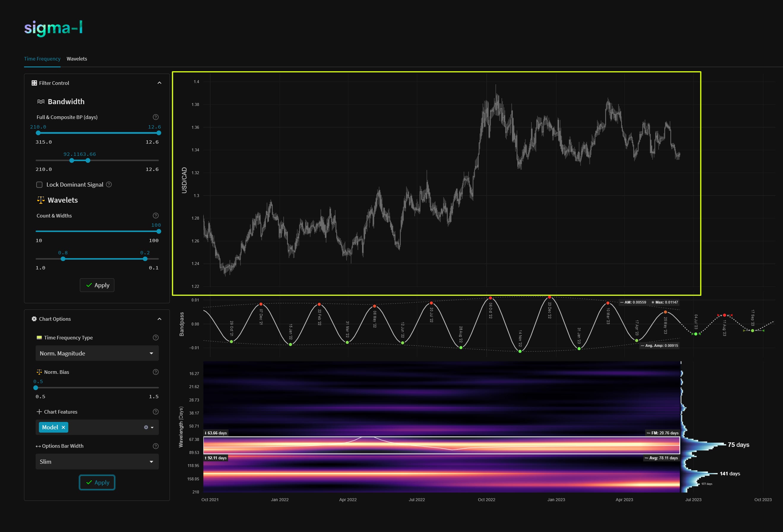Click the help icon beside Count & Widths
This screenshot has height=532, width=783.
coord(155,215)
